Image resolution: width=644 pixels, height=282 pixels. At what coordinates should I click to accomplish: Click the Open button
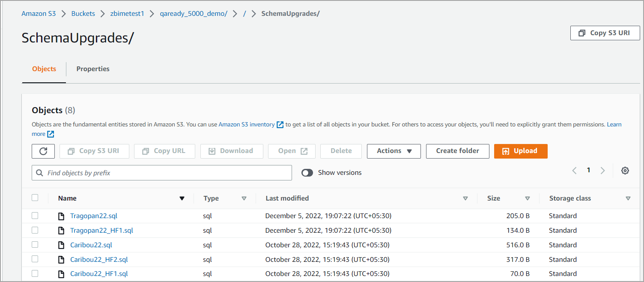pos(292,151)
